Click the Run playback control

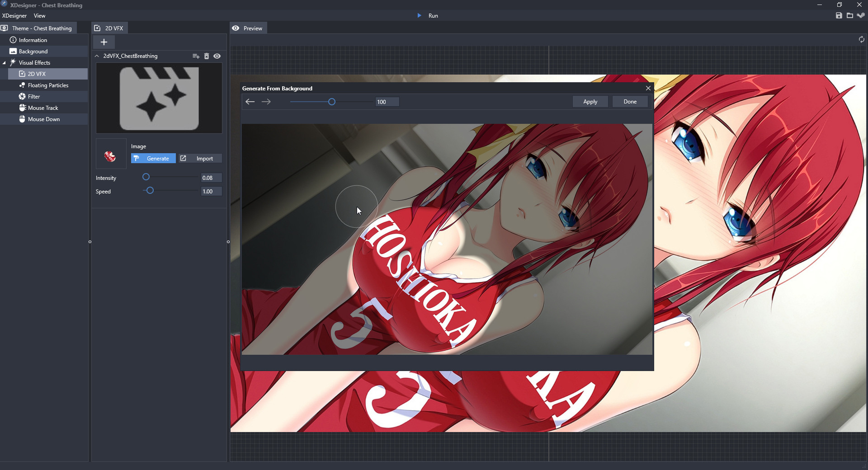click(428, 15)
